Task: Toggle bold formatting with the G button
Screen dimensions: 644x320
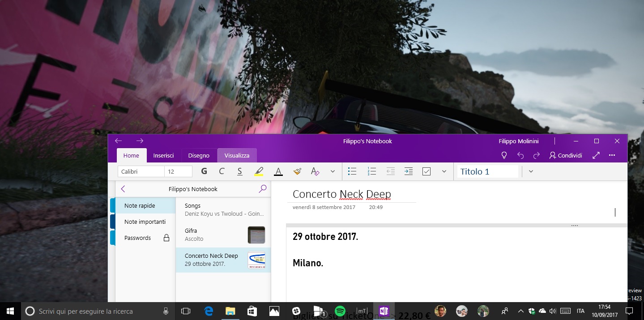Action: click(x=204, y=171)
